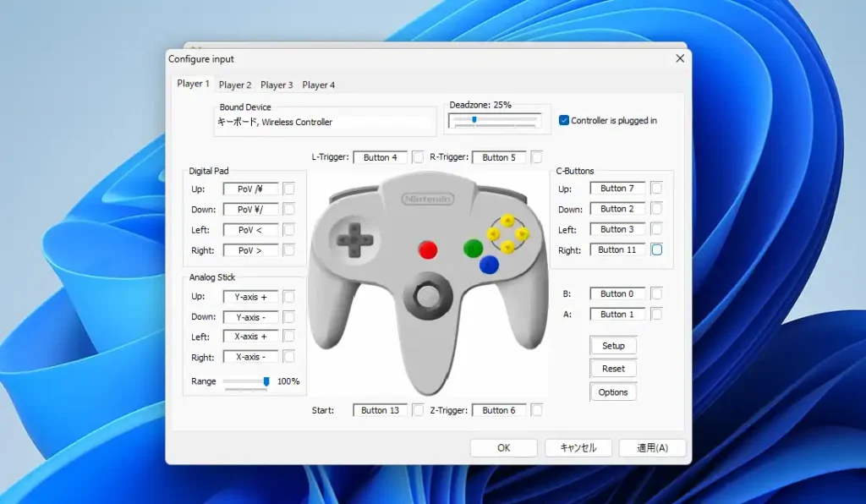This screenshot has height=504, width=866.
Task: Click the Nintendo logo on the controller
Action: [x=427, y=198]
